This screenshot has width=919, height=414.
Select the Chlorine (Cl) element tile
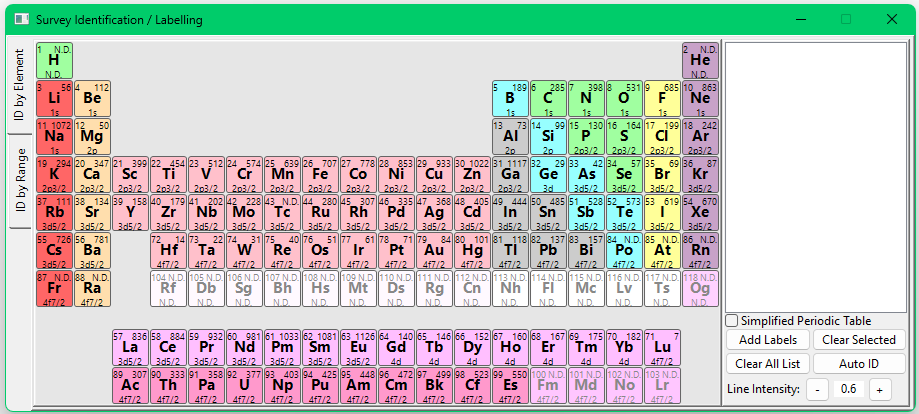click(x=662, y=137)
